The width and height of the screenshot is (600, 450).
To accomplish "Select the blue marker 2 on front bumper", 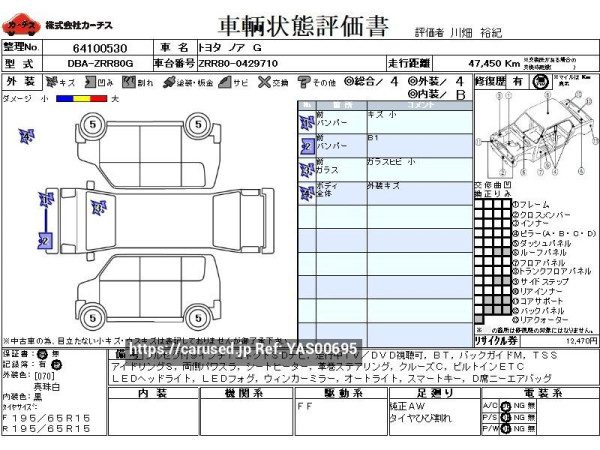I will pyautogui.click(x=43, y=240).
